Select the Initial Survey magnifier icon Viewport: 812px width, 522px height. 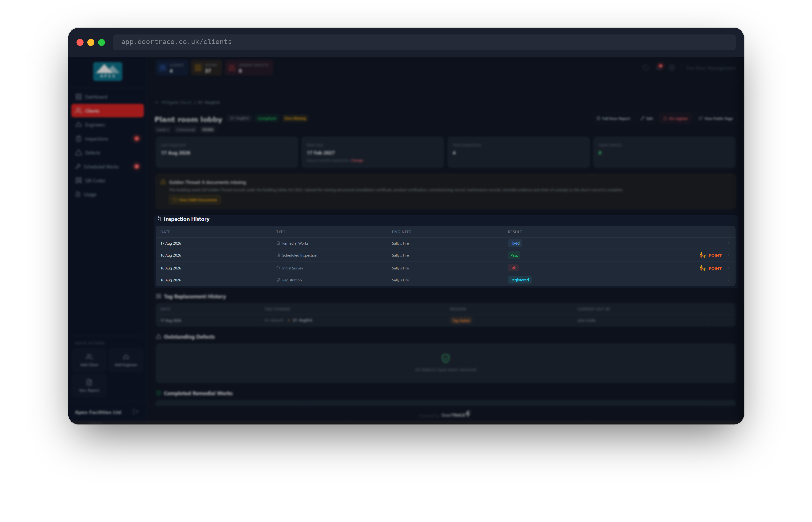tap(278, 268)
